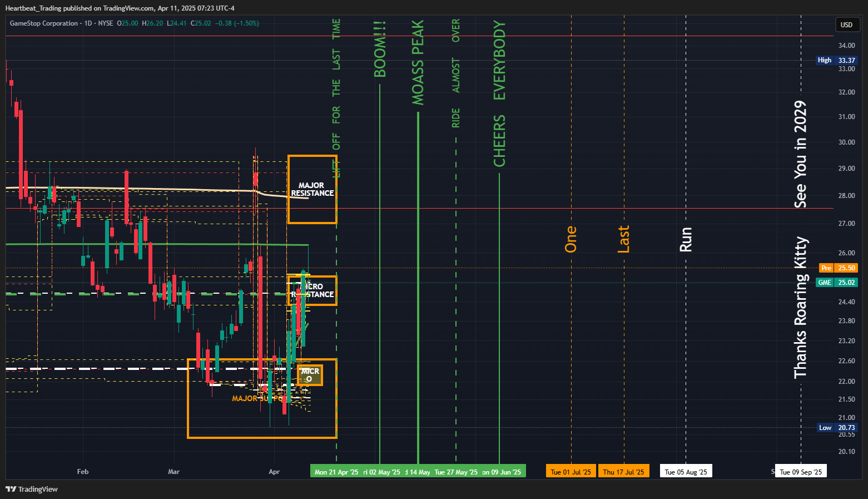
Task: Click the MOASS PEAK vertical label
Action: tap(418, 62)
